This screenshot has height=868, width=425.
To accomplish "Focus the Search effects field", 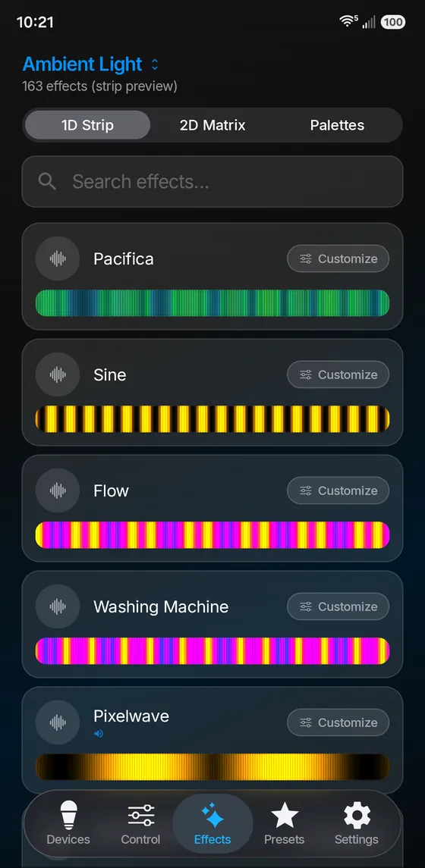I will pos(212,182).
